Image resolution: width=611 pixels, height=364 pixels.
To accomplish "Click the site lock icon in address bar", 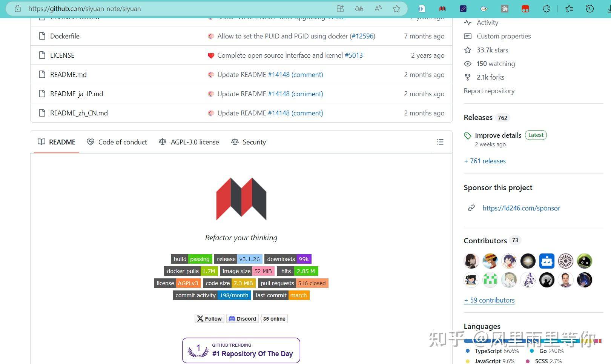I will pyautogui.click(x=18, y=8).
